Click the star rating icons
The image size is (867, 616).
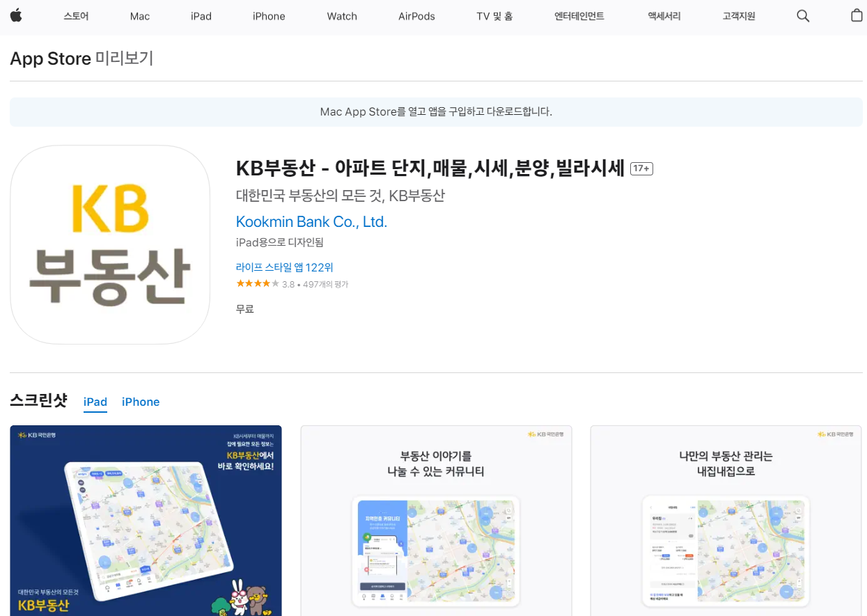(x=258, y=284)
